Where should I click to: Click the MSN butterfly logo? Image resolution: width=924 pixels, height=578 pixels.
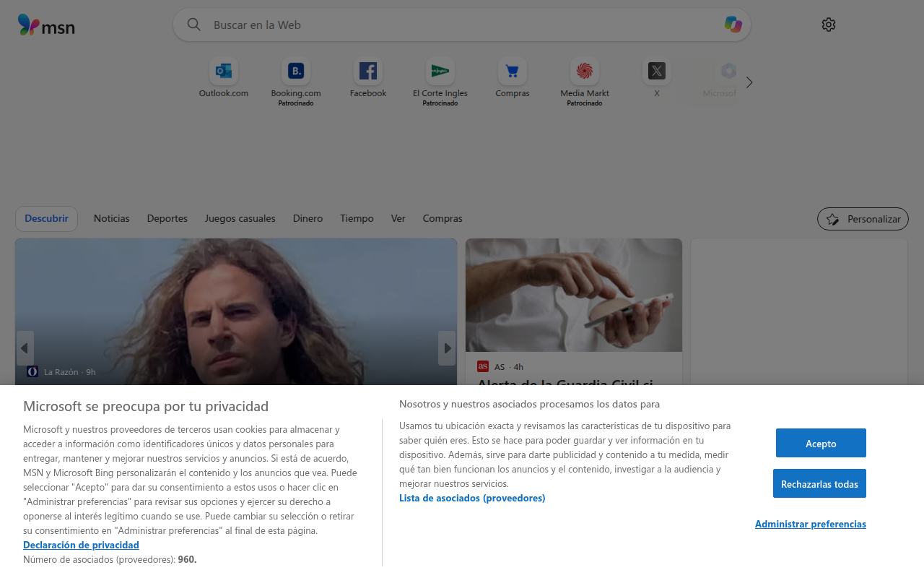[x=46, y=25]
